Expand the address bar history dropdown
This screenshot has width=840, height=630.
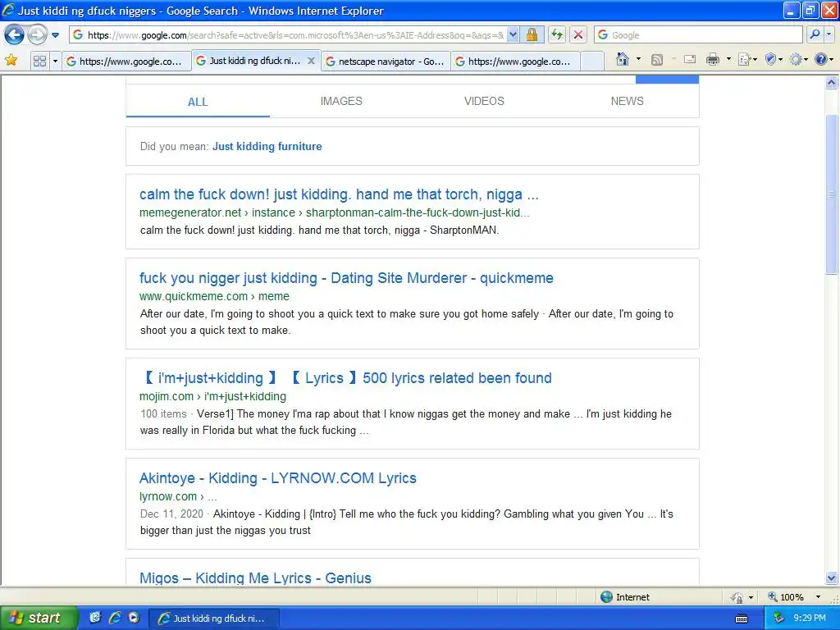[x=513, y=35]
